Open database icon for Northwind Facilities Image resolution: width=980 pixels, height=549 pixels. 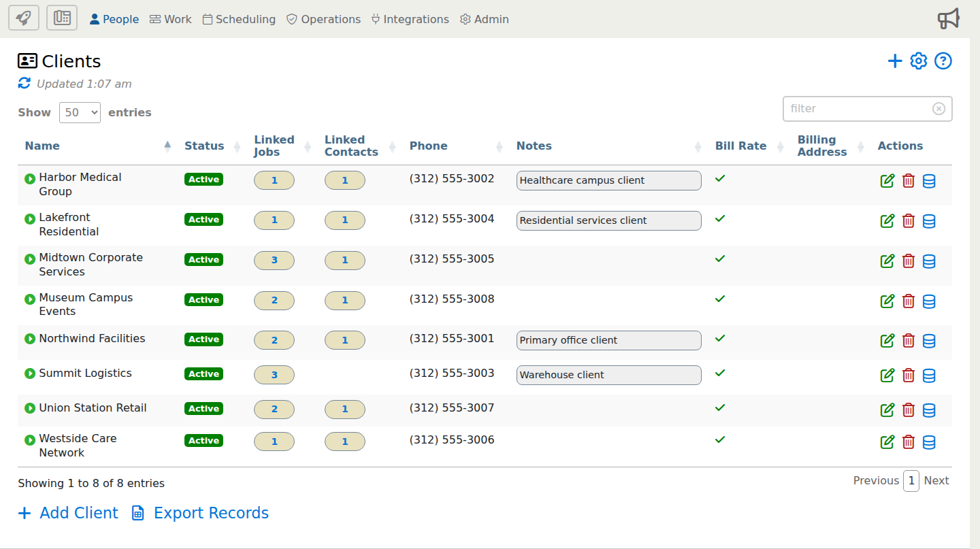pyautogui.click(x=929, y=341)
